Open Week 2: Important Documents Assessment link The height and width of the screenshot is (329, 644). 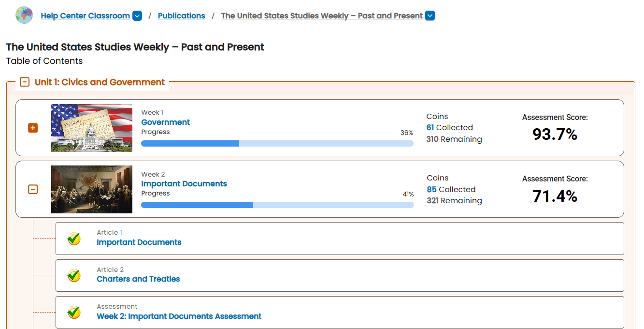coord(179,316)
